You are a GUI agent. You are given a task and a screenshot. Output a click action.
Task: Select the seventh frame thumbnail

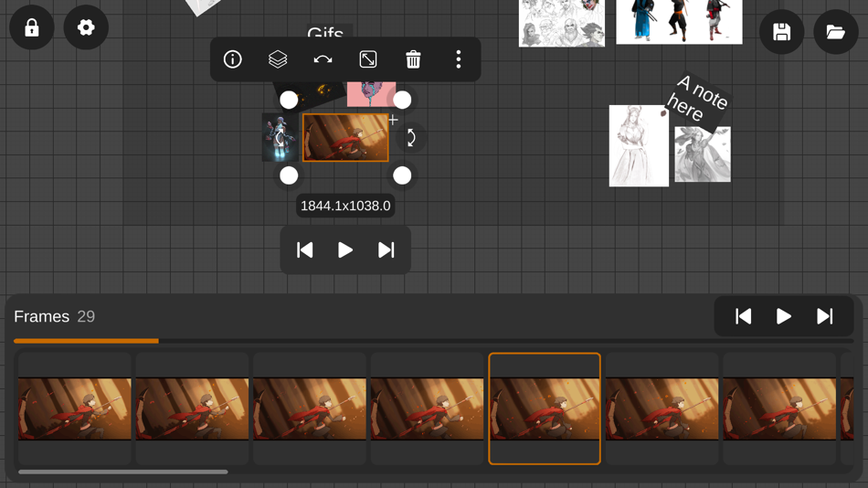(x=779, y=408)
